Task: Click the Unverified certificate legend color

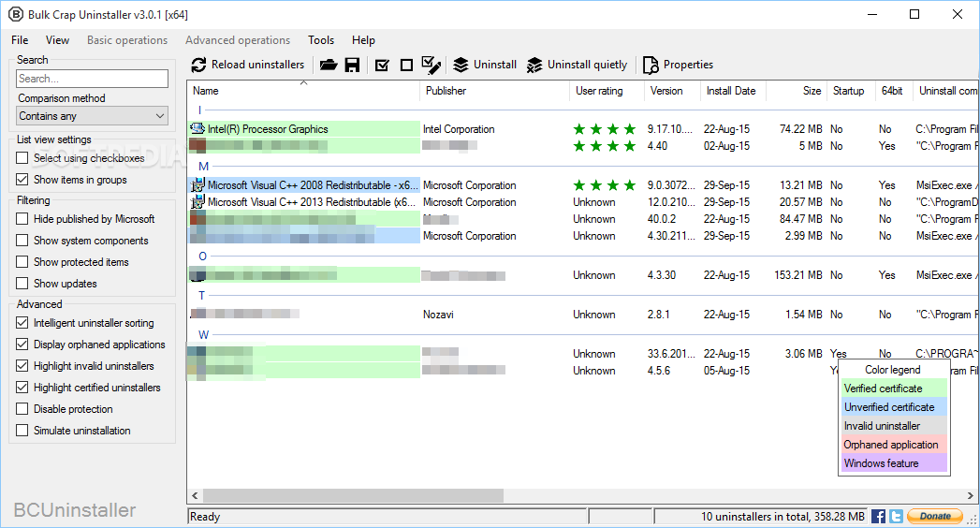Action: pos(894,407)
